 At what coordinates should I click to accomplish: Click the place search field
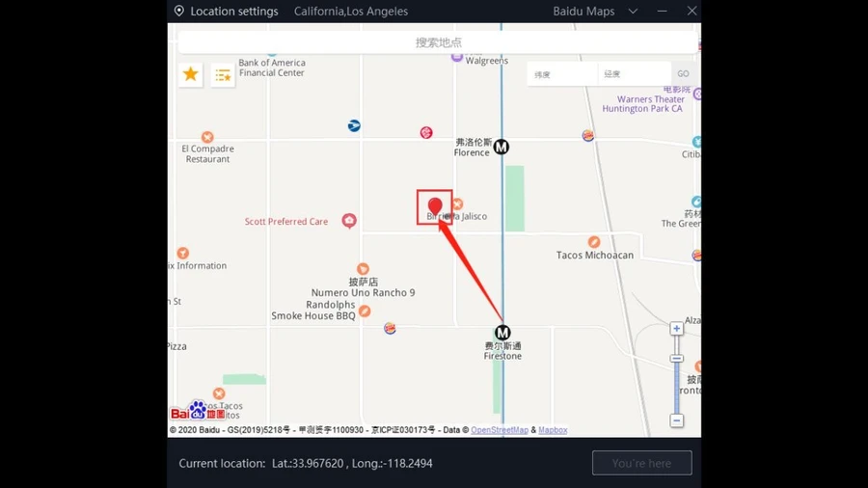click(x=437, y=42)
